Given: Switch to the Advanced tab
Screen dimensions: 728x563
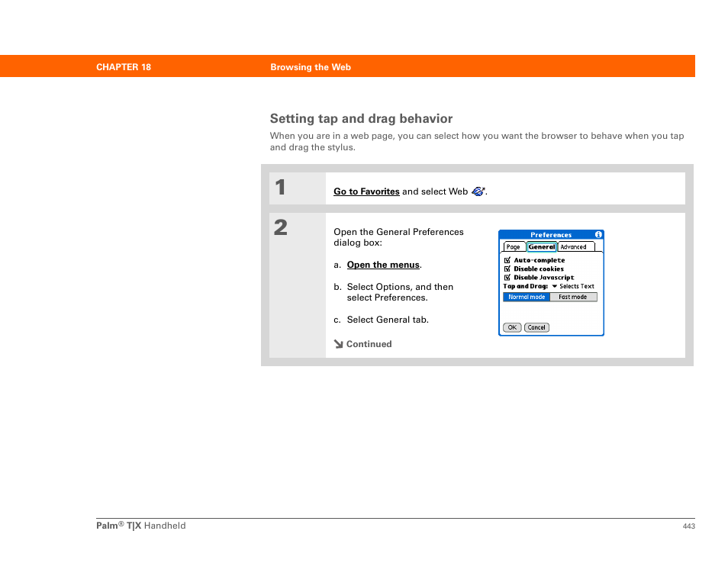Looking at the screenshot, I should click(574, 247).
